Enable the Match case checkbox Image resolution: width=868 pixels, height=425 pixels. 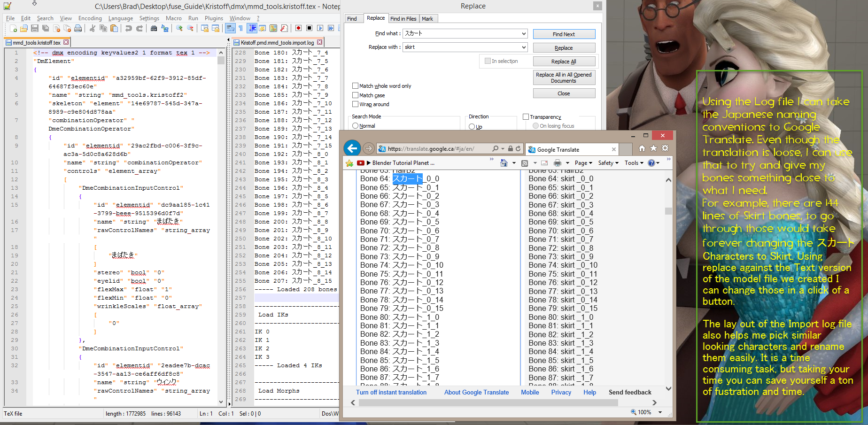tap(356, 95)
